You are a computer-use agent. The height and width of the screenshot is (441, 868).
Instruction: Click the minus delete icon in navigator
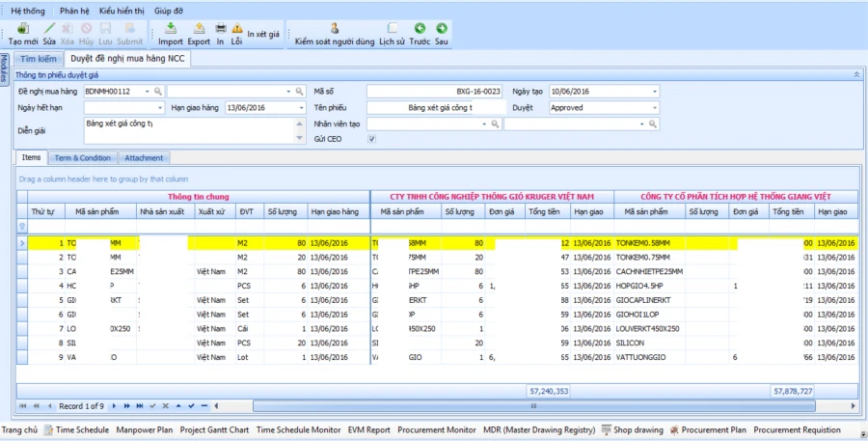pos(204,406)
